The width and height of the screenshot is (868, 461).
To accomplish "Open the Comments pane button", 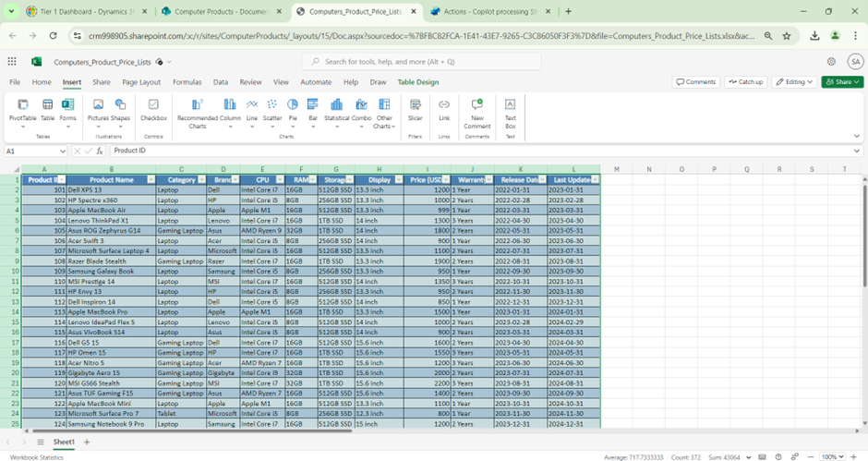I will 696,82.
